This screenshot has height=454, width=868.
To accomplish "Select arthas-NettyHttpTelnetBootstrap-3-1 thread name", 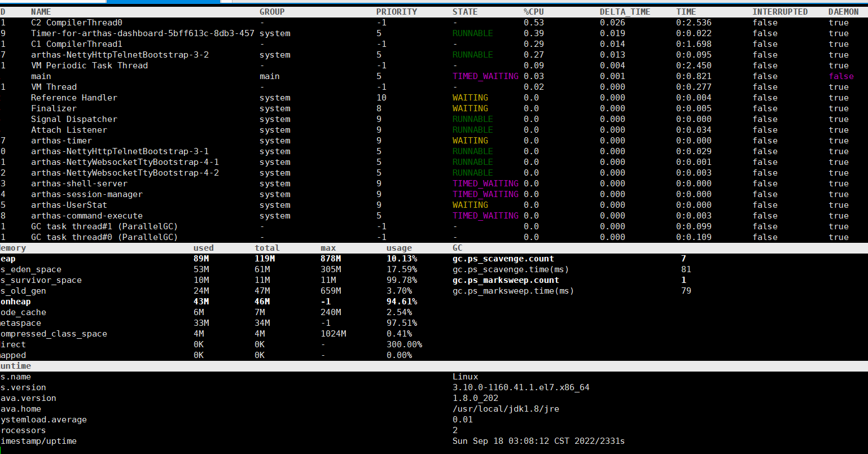I will click(x=120, y=151).
